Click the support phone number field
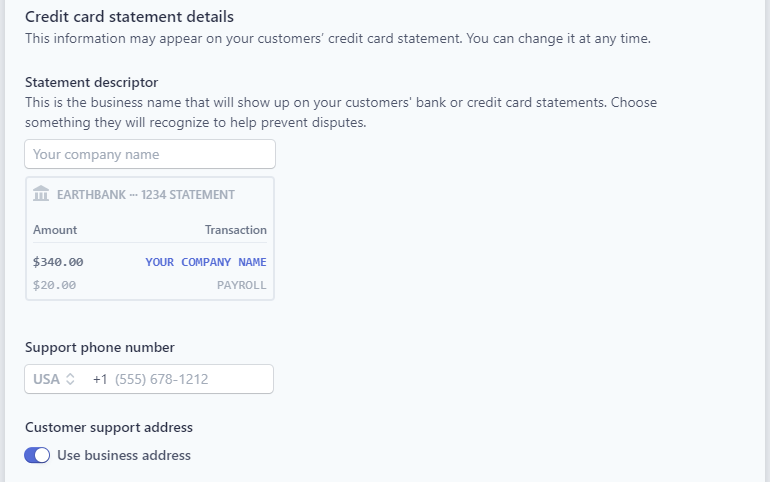This screenshot has height=482, width=770. click(149, 379)
